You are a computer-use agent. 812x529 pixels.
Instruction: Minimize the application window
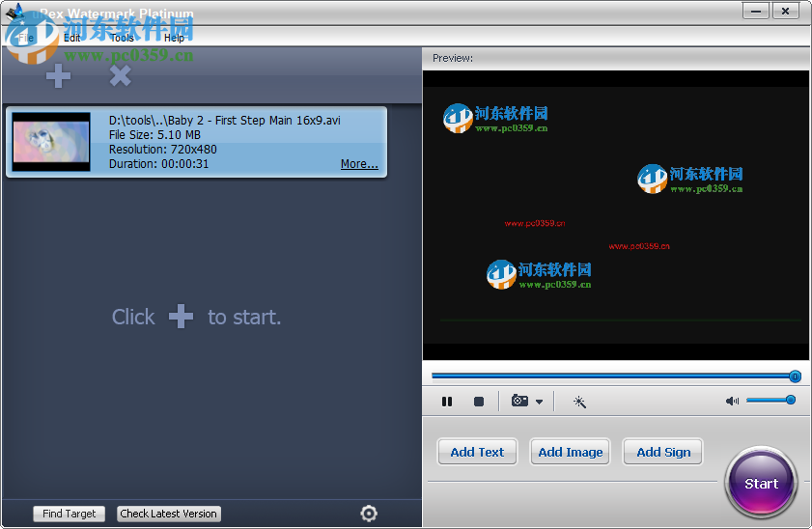[756, 11]
